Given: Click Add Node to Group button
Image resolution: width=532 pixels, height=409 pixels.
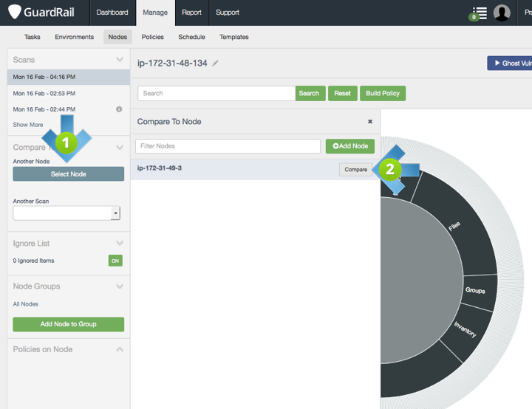Looking at the screenshot, I should coord(69,324).
